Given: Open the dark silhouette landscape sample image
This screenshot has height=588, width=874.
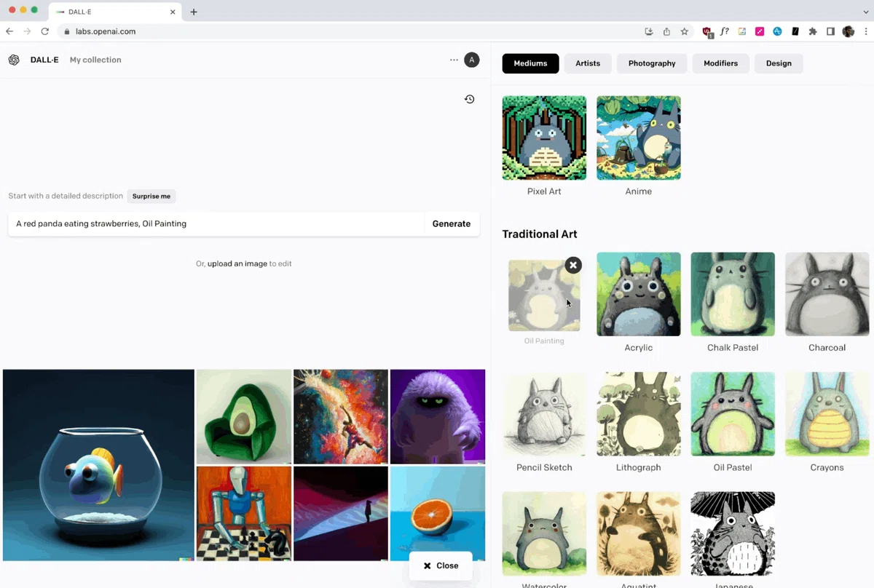Looking at the screenshot, I should click(x=341, y=514).
